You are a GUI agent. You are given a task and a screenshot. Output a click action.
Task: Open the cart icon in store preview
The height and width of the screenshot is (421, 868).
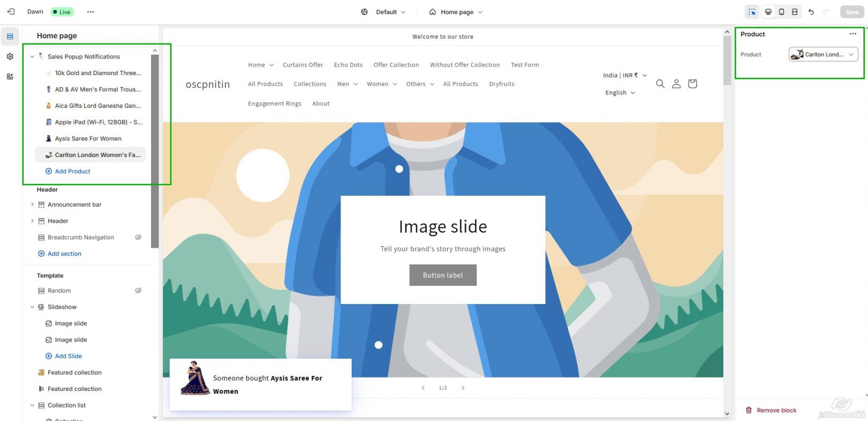(692, 84)
